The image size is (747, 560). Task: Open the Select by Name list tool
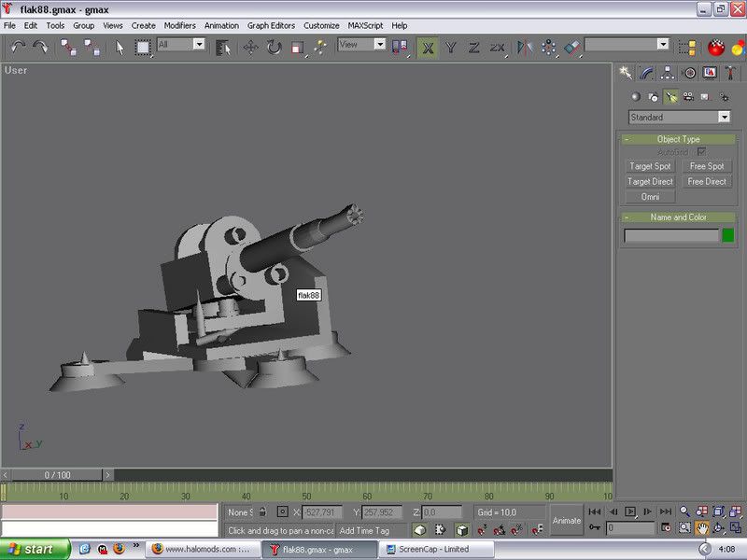pos(223,48)
